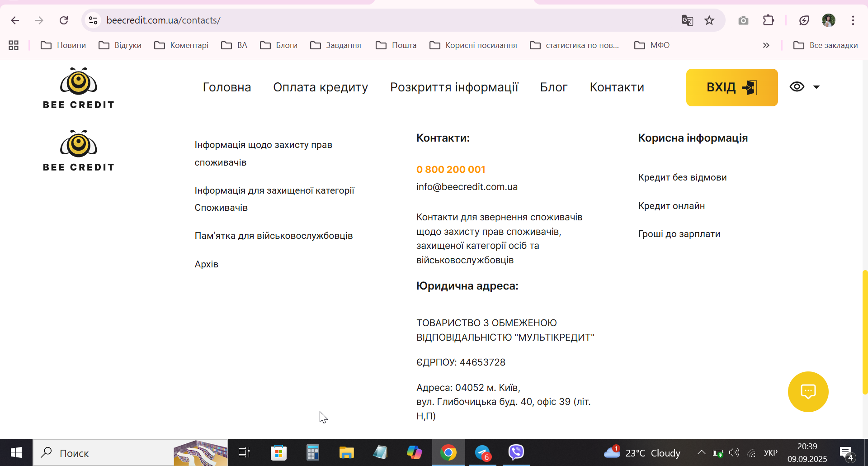Open the Відгуки bookmark folder
The width and height of the screenshot is (868, 466).
click(x=120, y=45)
